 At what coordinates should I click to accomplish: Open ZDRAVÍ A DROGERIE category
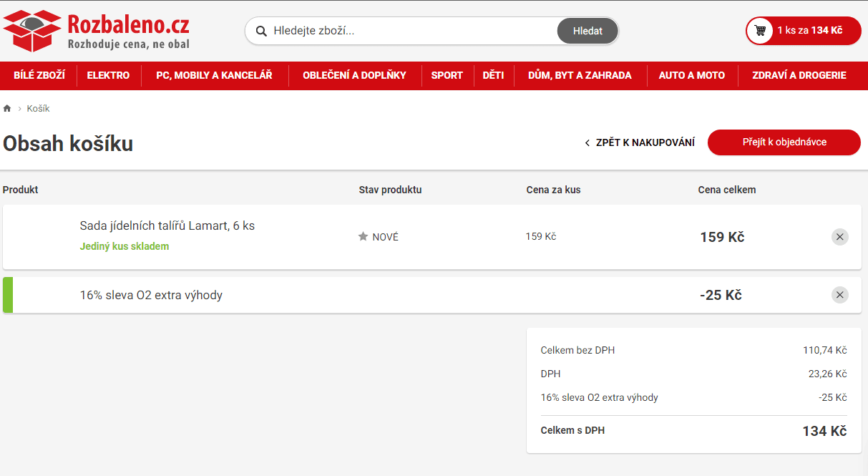tap(799, 75)
